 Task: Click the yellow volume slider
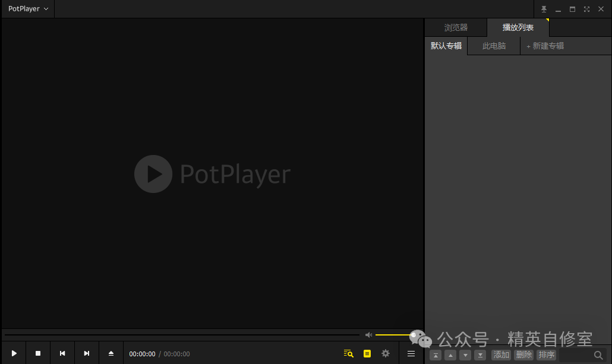(393, 335)
